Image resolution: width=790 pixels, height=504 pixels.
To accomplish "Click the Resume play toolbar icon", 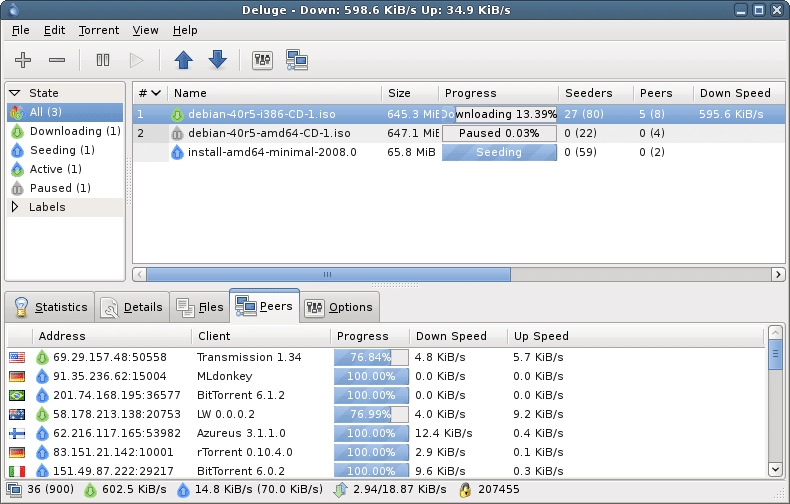I will tap(136, 60).
